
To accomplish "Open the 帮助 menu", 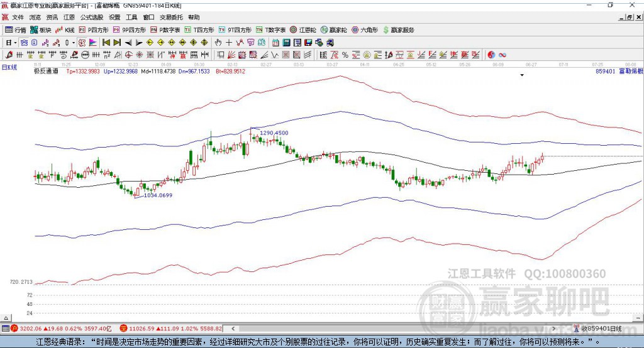I will point(194,17).
